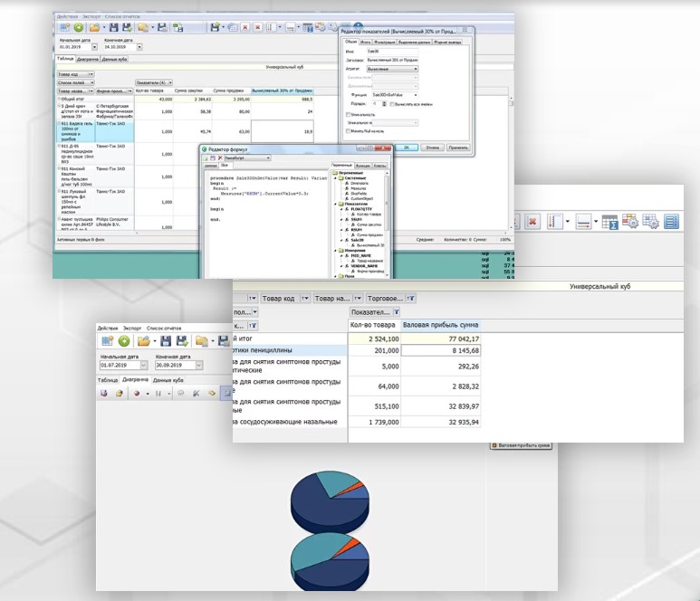Collapse 'Системные' folder in variables tree
Image resolution: width=700 pixels, height=601 pixels.
[x=336, y=178]
